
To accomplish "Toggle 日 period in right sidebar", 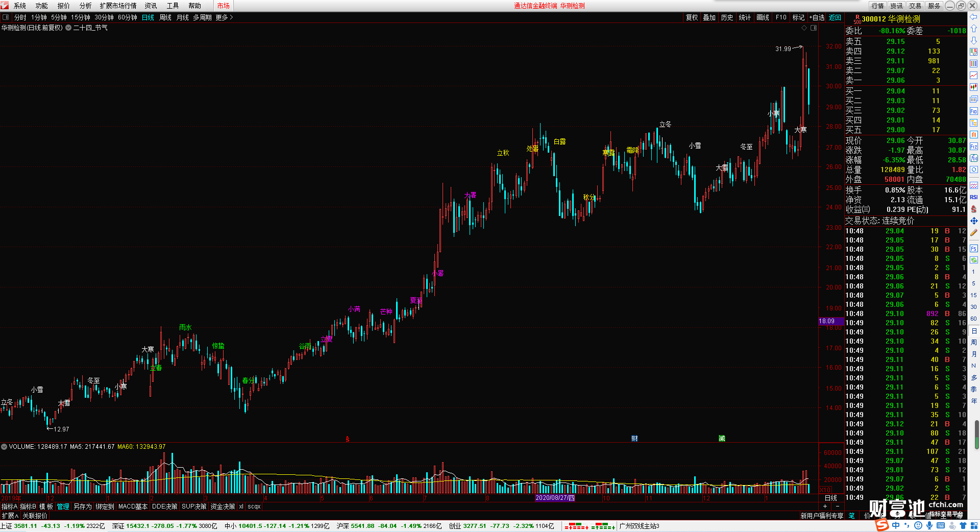I will [x=973, y=331].
